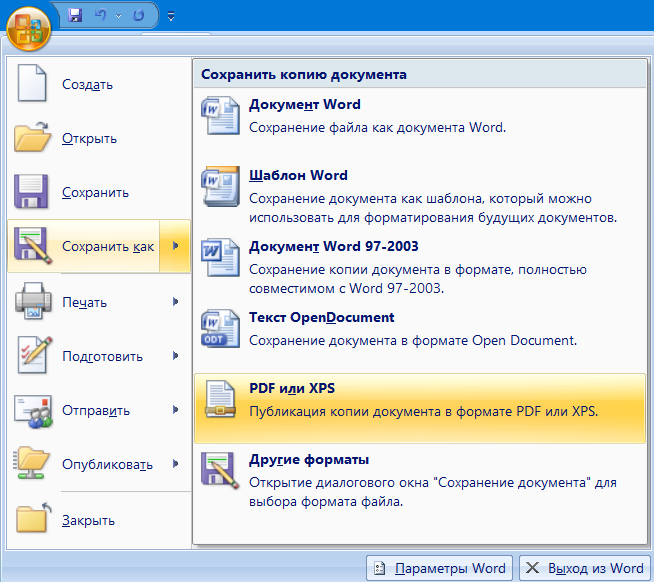The height and width of the screenshot is (582, 654).
Task: Click the Шаблон Word template icon
Action: tap(220, 186)
